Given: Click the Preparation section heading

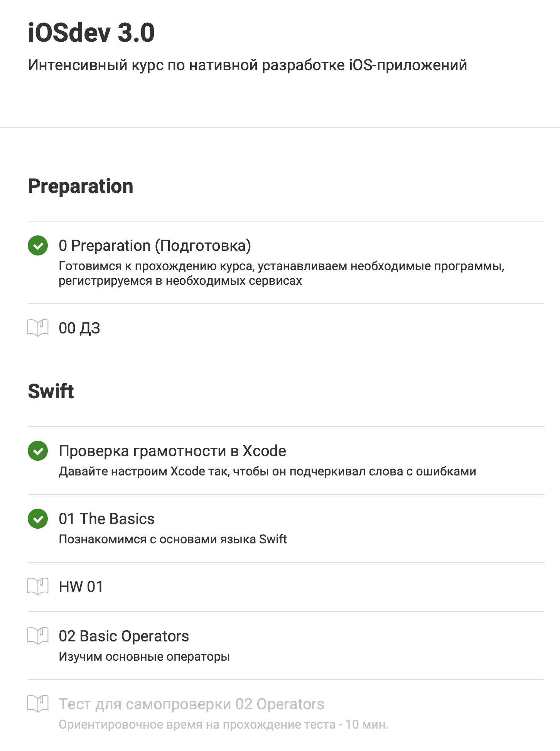Looking at the screenshot, I should [81, 186].
